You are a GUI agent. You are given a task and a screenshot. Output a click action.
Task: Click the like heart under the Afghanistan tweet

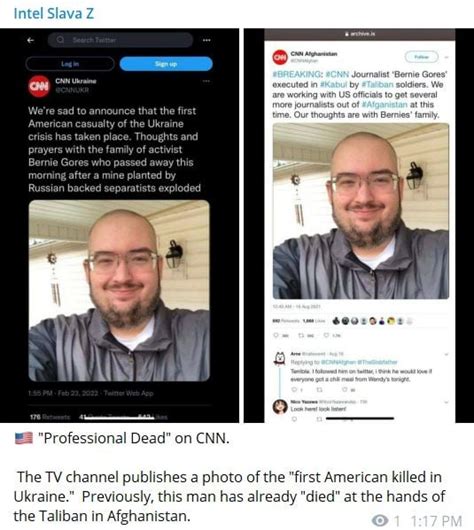pos(326,335)
